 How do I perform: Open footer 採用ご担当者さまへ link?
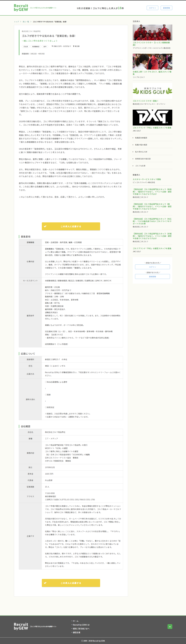point(81,629)
